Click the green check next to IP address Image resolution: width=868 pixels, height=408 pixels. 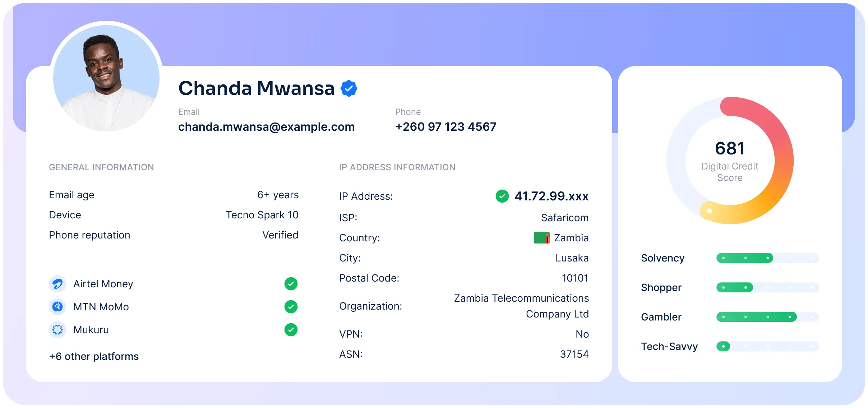[502, 196]
